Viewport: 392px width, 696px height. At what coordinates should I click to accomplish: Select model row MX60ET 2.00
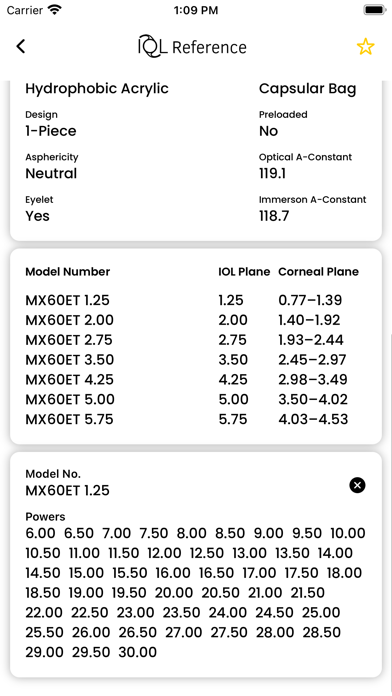(x=195, y=320)
